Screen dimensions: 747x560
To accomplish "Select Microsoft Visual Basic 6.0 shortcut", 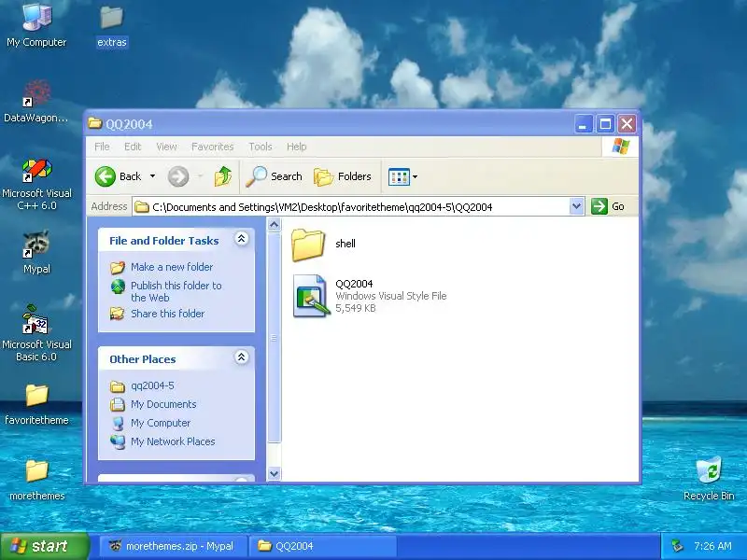I will [x=36, y=333].
